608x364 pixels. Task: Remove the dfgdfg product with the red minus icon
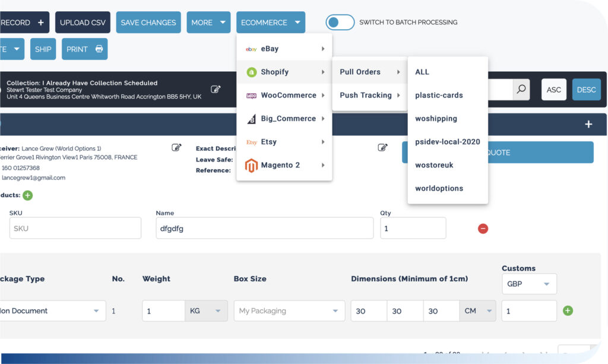pyautogui.click(x=483, y=228)
